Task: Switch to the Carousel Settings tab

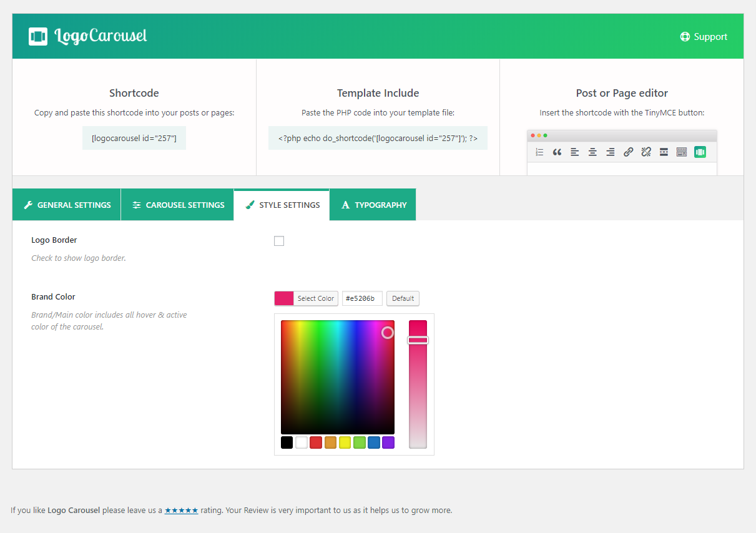Action: pyautogui.click(x=178, y=205)
